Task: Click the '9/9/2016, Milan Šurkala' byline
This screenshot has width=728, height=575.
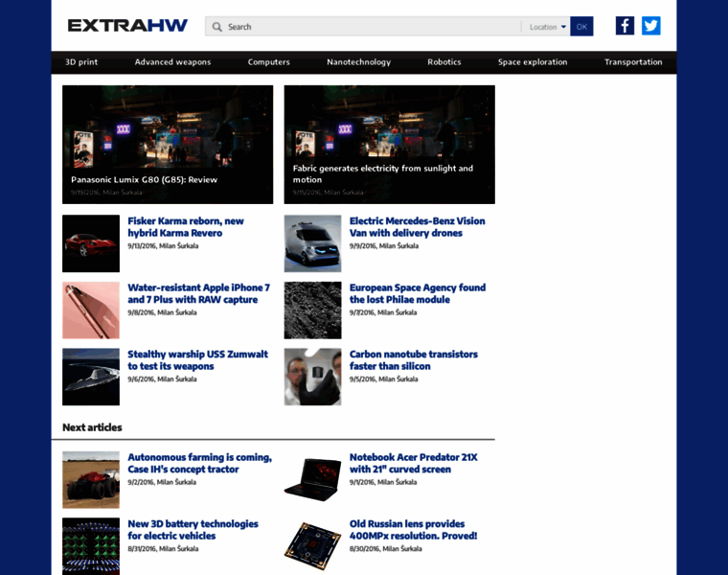Action: click(384, 245)
